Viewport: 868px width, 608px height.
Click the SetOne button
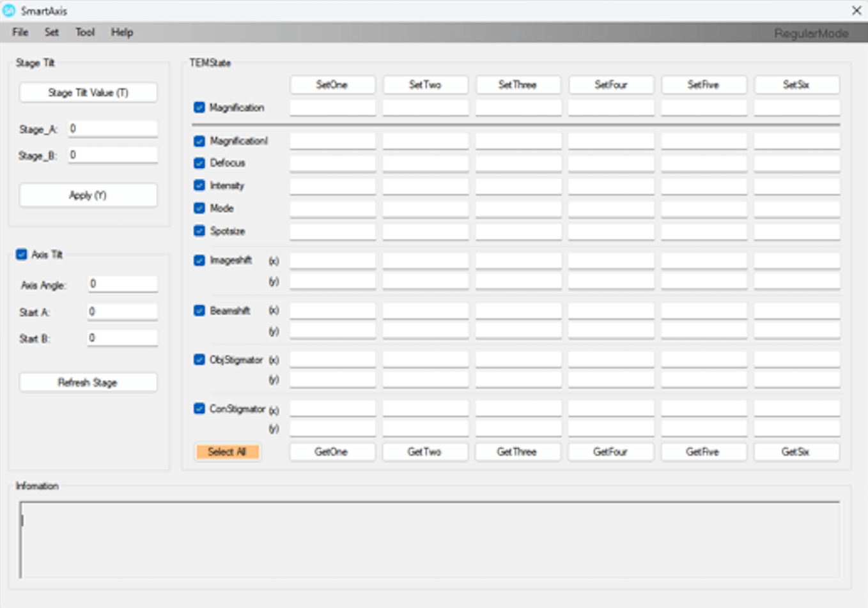(x=332, y=84)
